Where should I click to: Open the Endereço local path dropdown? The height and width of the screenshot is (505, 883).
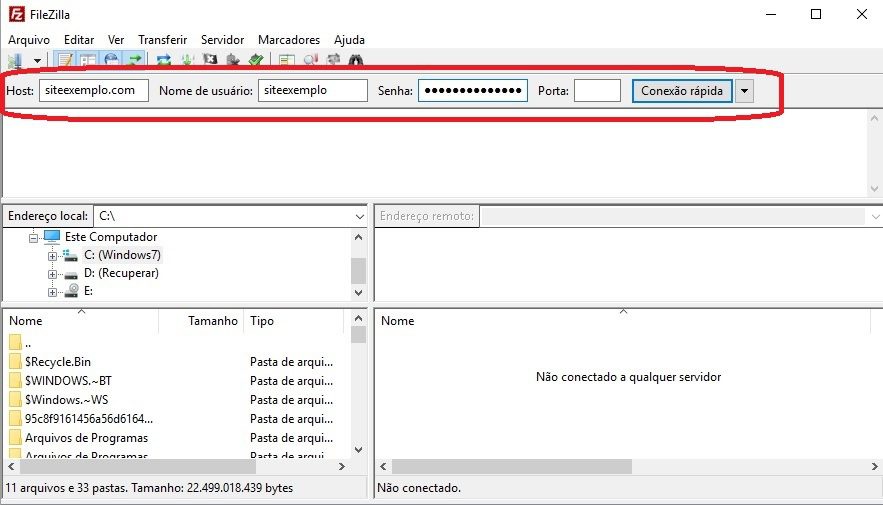click(x=360, y=216)
